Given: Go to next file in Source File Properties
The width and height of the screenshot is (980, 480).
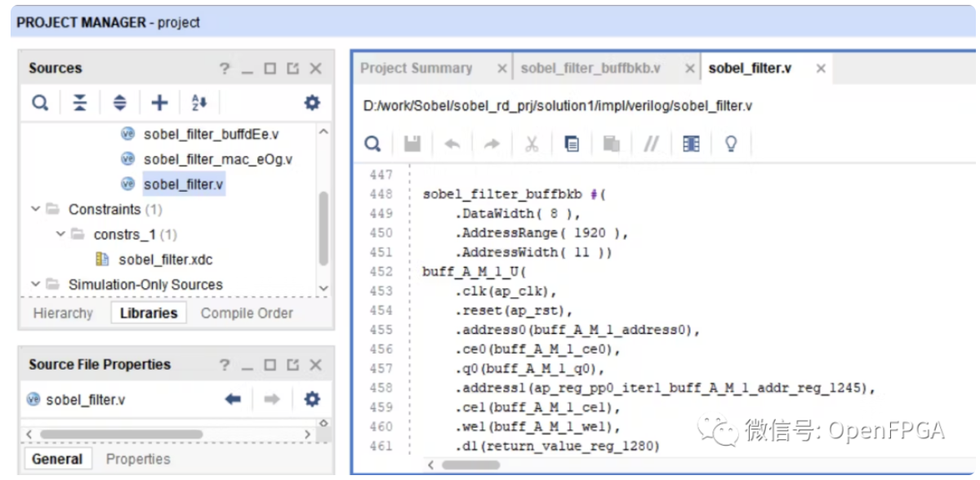Looking at the screenshot, I should pyautogui.click(x=272, y=399).
